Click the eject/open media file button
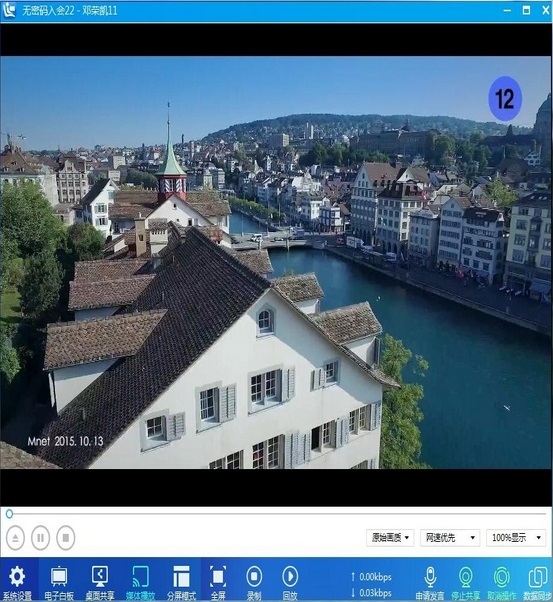The height and width of the screenshot is (602, 553). pyautogui.click(x=15, y=538)
